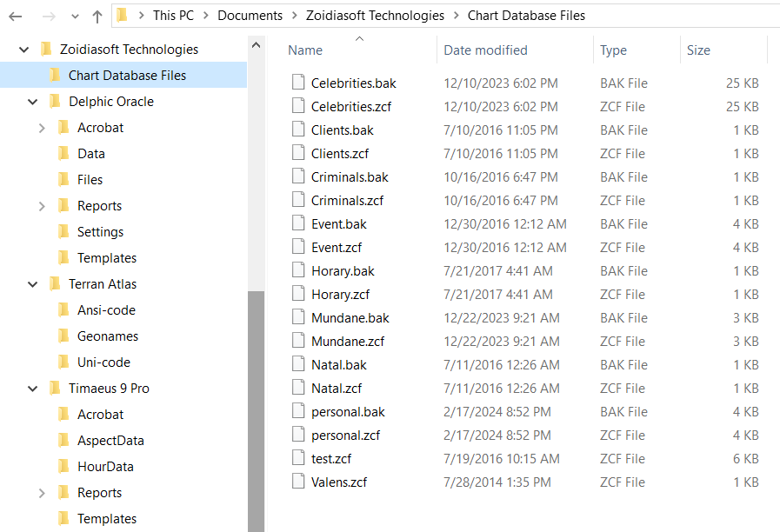Screen dimensions: 780x532
Task: Open the Data folder in tree
Action: pos(91,154)
